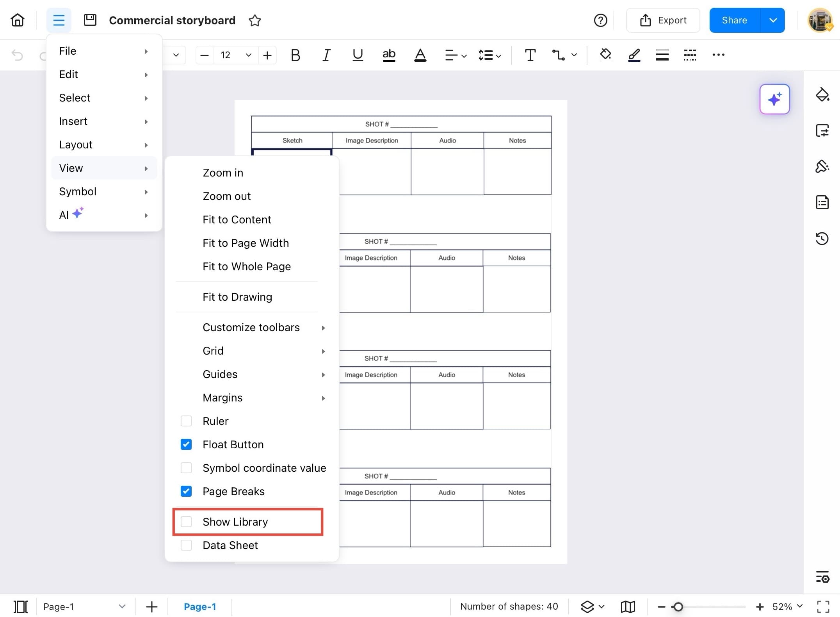The width and height of the screenshot is (840, 617).
Task: Enable the Show Library option
Action: click(186, 522)
